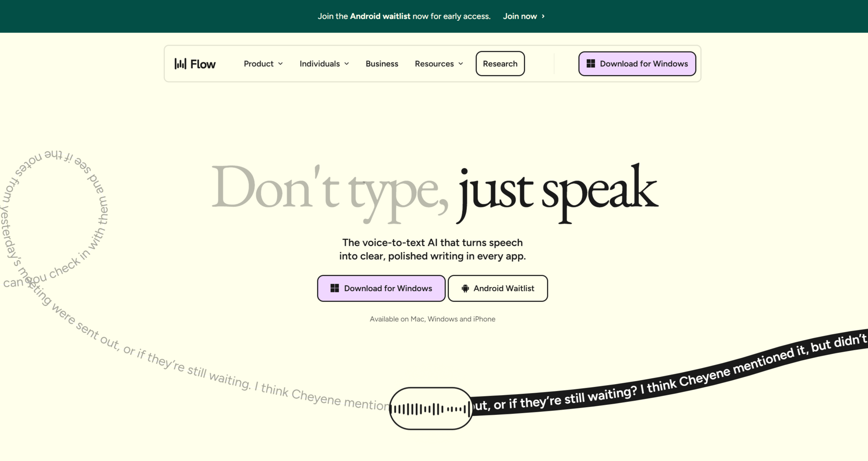Expand the Individuals dropdown menu
The image size is (868, 461).
coord(324,64)
